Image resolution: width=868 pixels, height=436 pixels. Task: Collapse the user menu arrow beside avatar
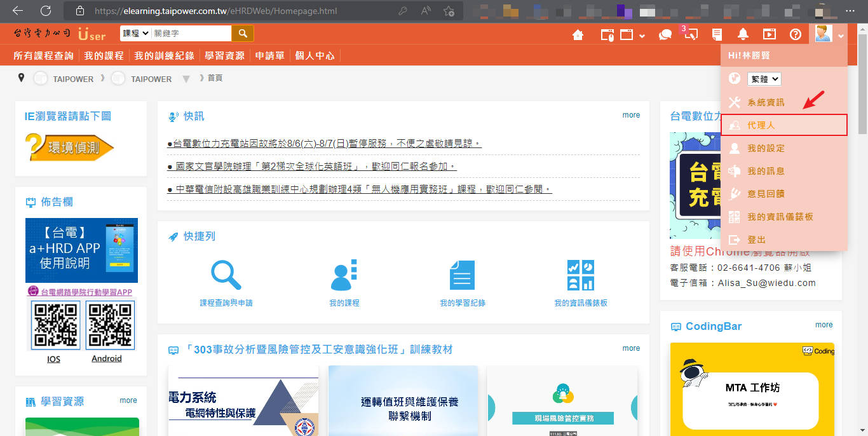click(841, 36)
